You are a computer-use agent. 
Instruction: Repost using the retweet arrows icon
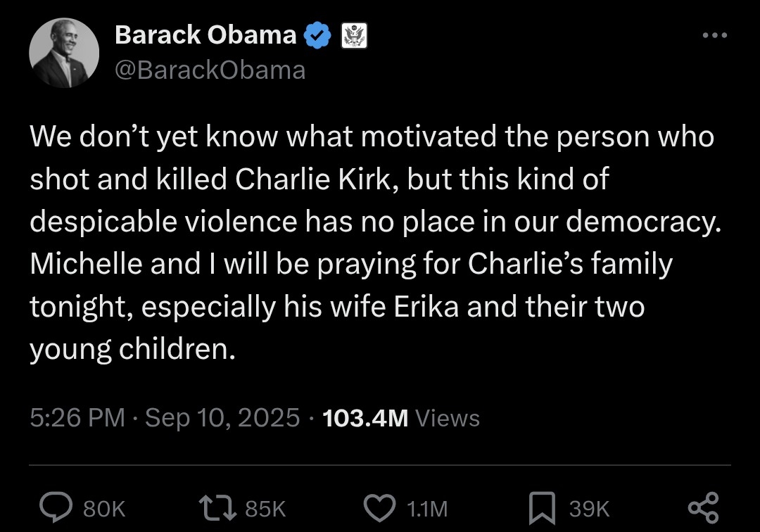pos(218,507)
